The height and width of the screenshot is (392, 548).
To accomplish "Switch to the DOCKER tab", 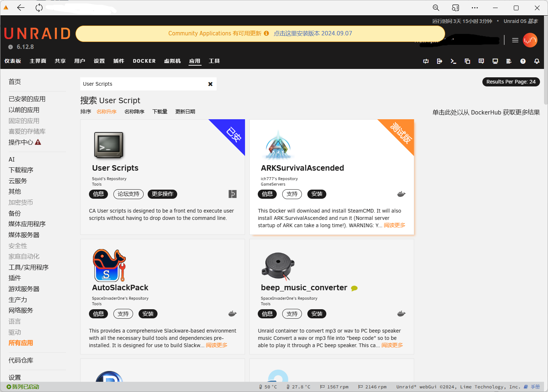I will [x=144, y=61].
